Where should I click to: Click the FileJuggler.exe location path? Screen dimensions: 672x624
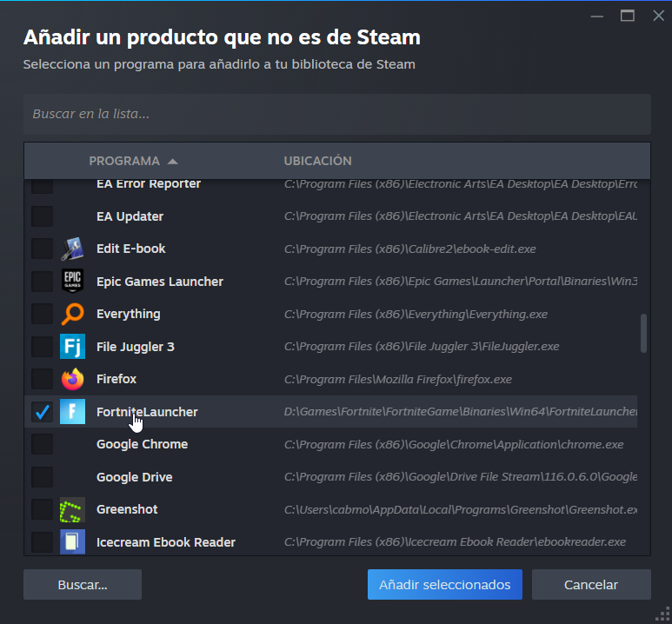pos(422,346)
